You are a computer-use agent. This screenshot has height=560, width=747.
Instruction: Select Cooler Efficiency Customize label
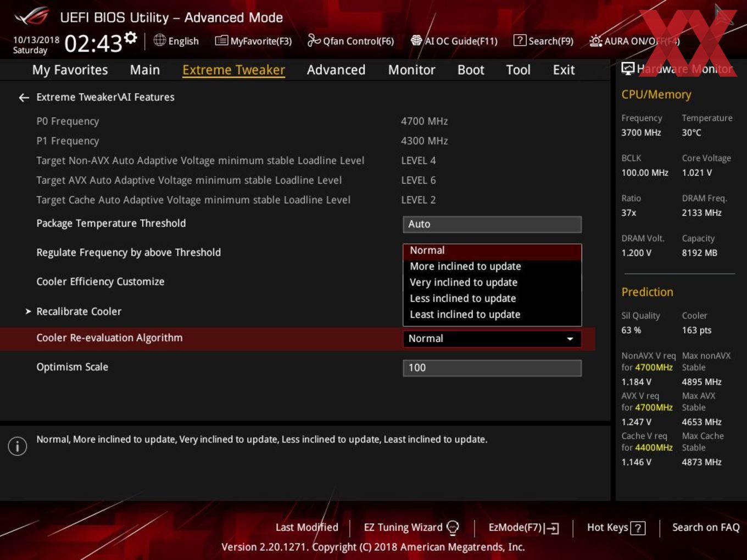[x=101, y=282]
